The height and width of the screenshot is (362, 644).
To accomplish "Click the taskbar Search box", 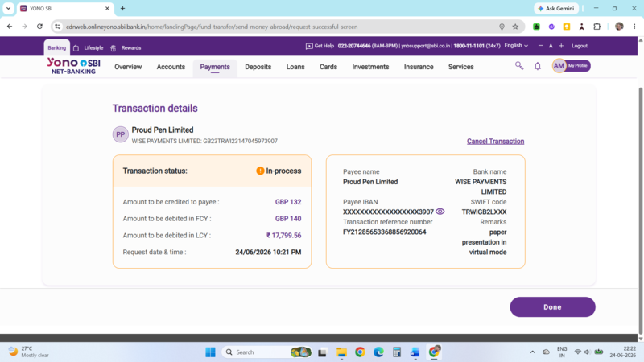I will pos(267,352).
